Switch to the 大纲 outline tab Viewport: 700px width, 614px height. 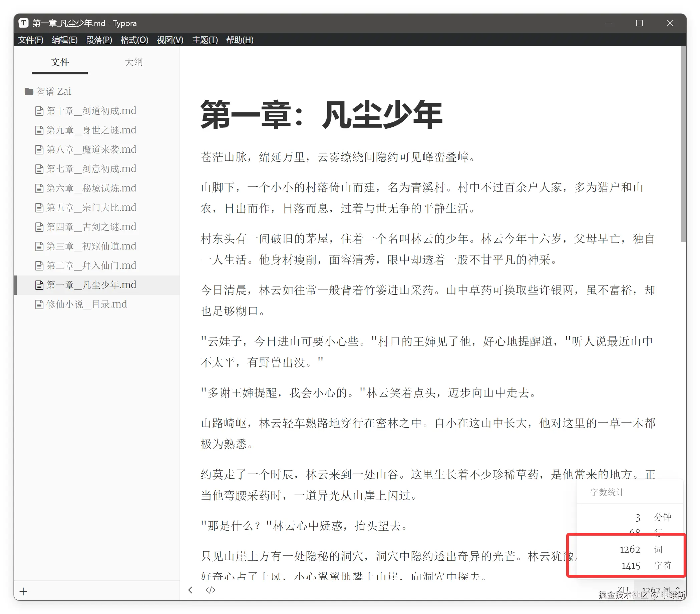coord(133,62)
